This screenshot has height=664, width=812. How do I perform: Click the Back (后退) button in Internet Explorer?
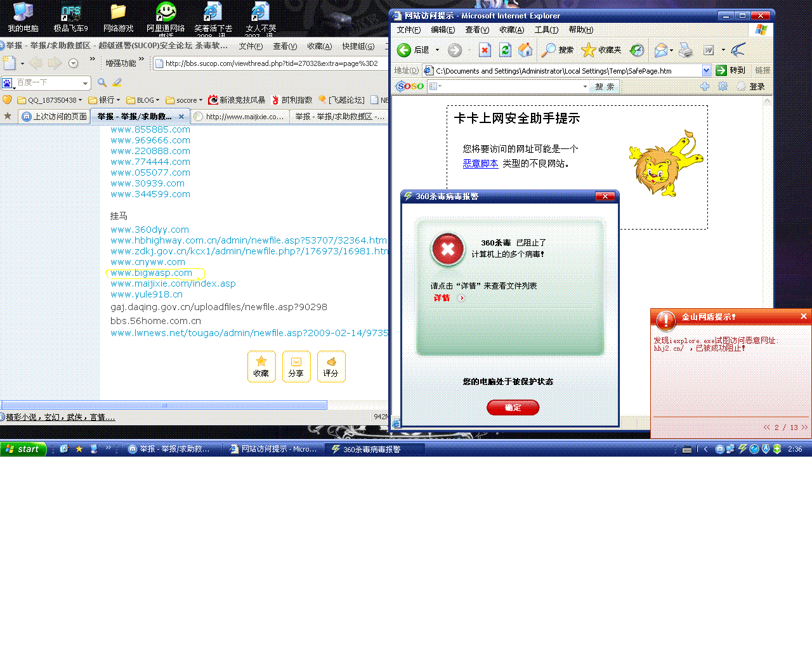pos(413,50)
